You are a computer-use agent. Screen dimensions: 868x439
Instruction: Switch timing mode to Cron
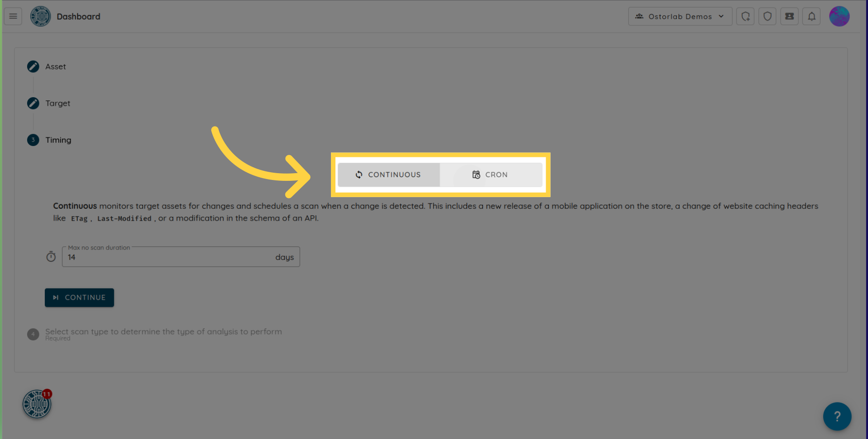coord(491,175)
